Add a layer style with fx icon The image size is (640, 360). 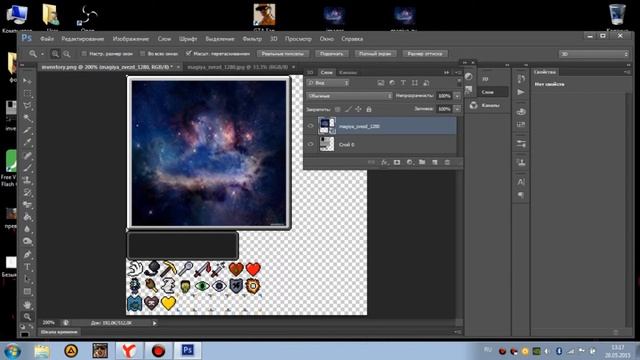coord(384,162)
